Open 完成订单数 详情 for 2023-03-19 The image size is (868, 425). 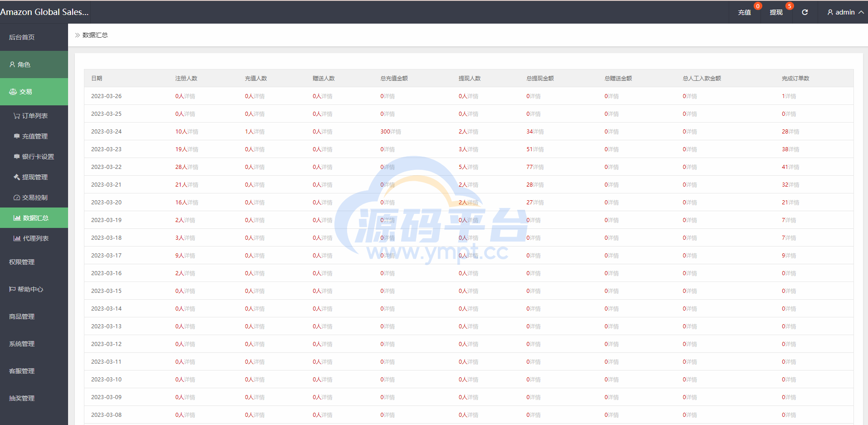pos(790,220)
